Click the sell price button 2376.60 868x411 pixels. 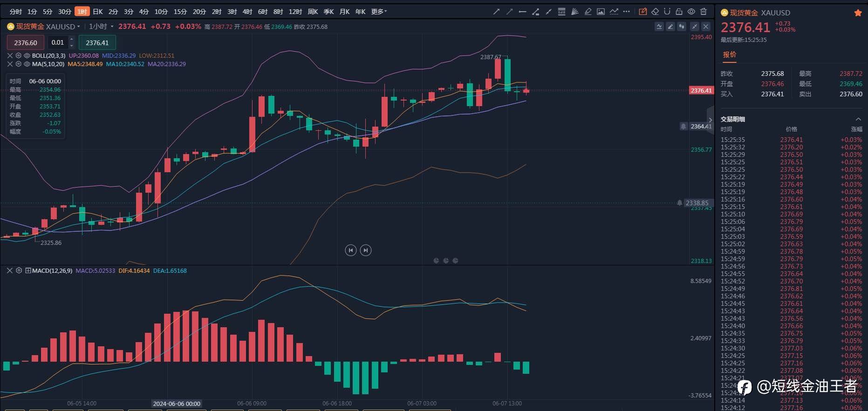pyautogui.click(x=26, y=42)
